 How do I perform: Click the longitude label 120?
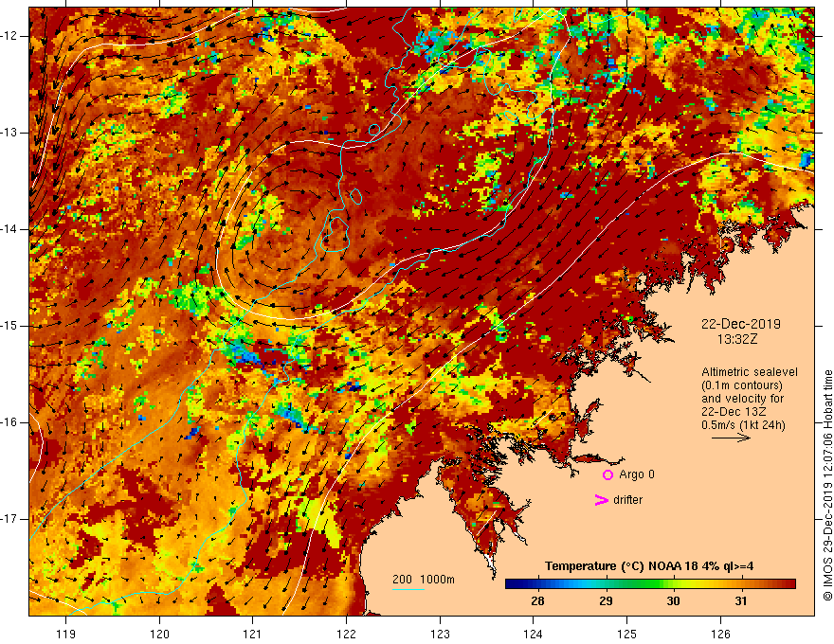[159, 634]
